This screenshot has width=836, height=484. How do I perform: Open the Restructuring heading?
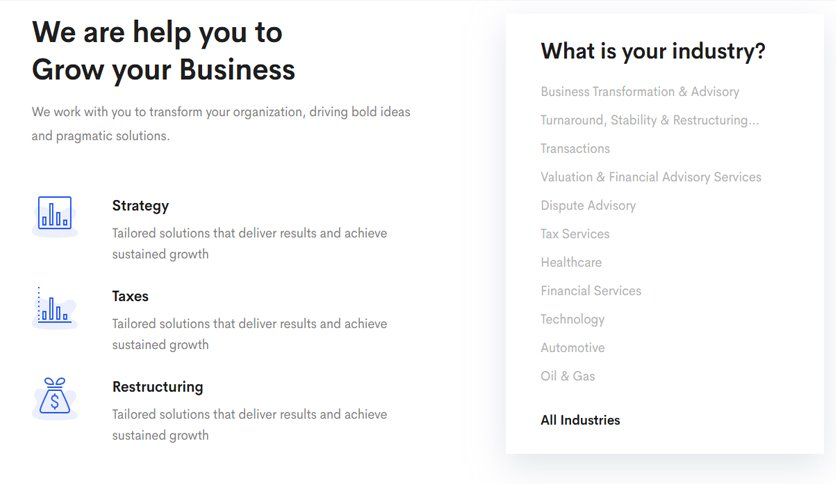click(157, 387)
